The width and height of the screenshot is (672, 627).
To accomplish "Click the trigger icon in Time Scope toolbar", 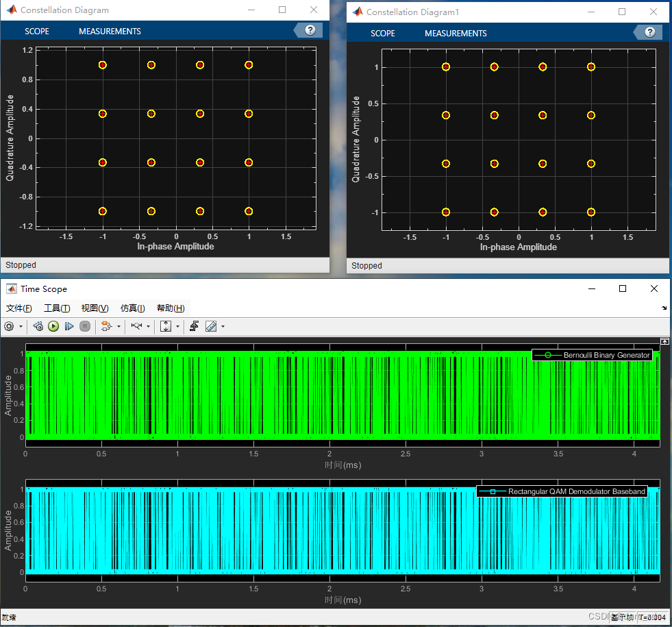I will click(x=195, y=326).
